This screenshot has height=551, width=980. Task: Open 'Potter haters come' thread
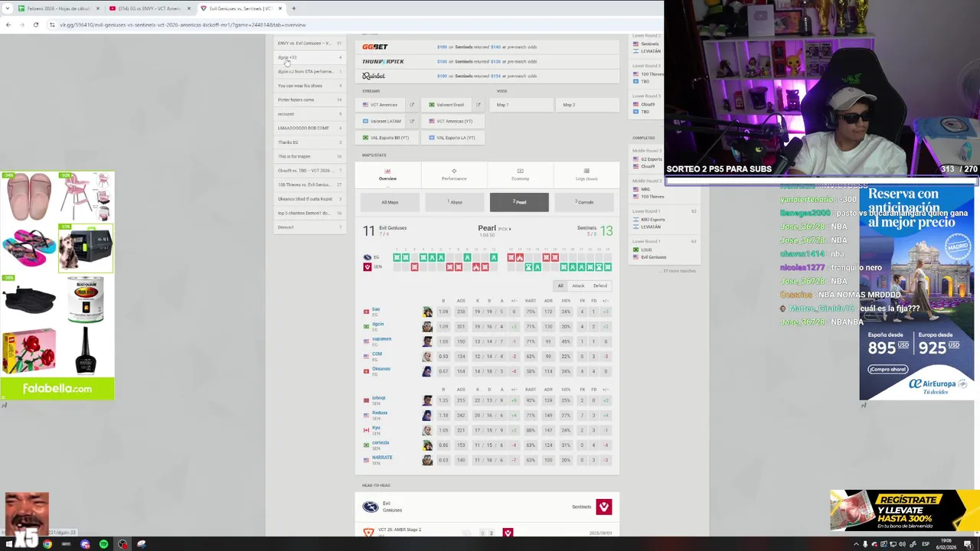pos(310,99)
